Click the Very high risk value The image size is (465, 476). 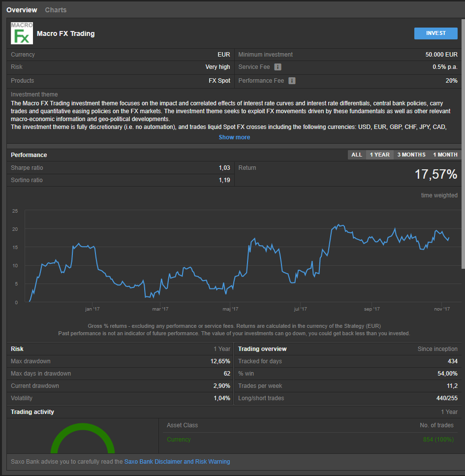(x=217, y=67)
